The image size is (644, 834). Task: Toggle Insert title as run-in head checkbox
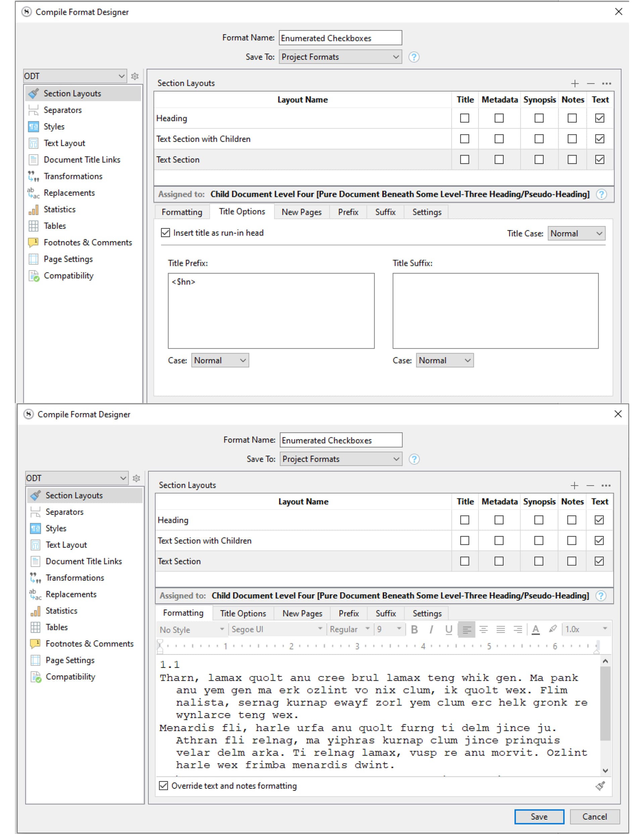pyautogui.click(x=165, y=233)
